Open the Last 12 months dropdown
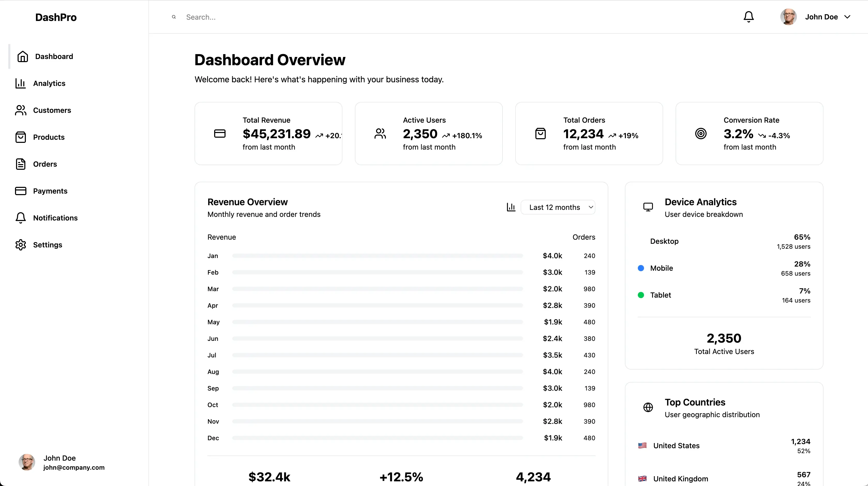The image size is (868, 486). click(558, 207)
